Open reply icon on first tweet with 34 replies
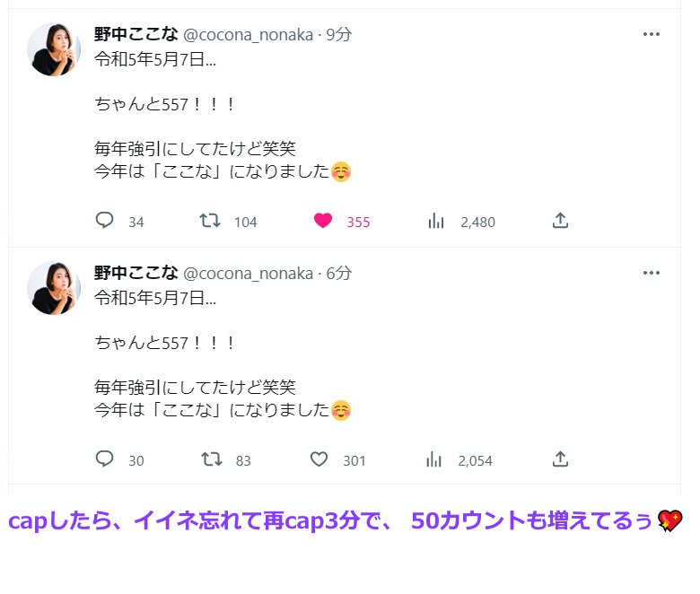Viewport: 700px width, 594px height. 104,220
